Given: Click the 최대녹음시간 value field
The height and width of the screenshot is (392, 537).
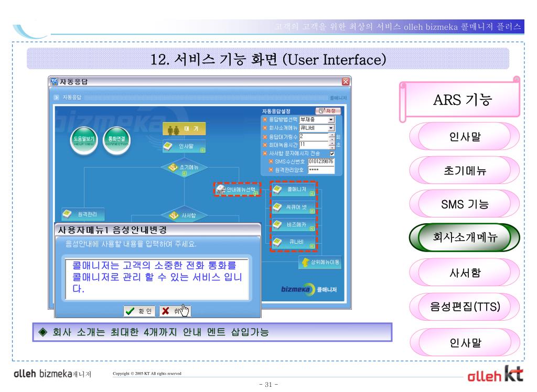Looking at the screenshot, I should point(314,145).
